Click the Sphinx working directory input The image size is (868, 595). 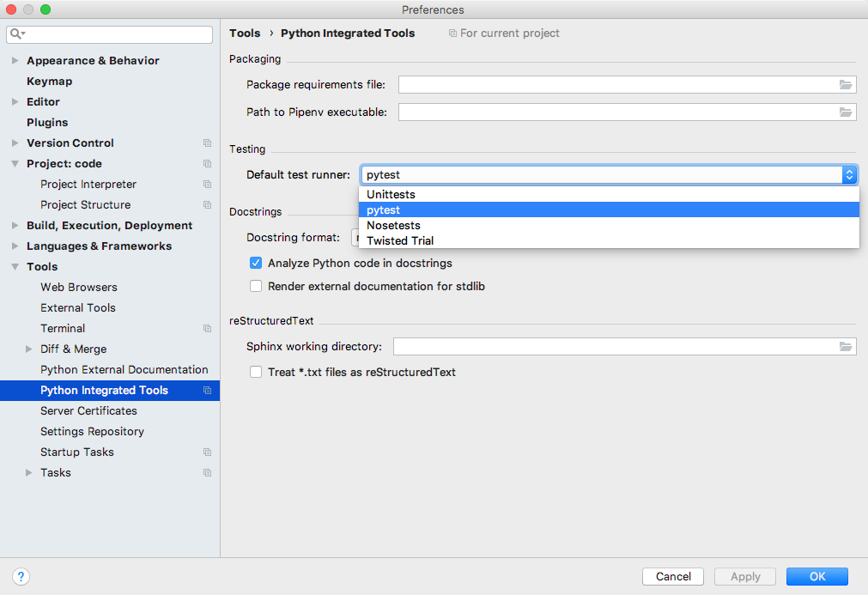[624, 347]
